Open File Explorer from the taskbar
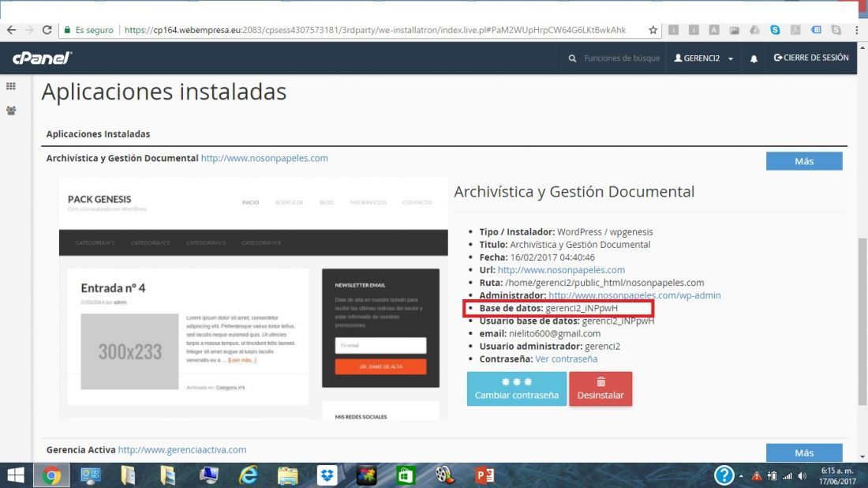 coord(287,475)
